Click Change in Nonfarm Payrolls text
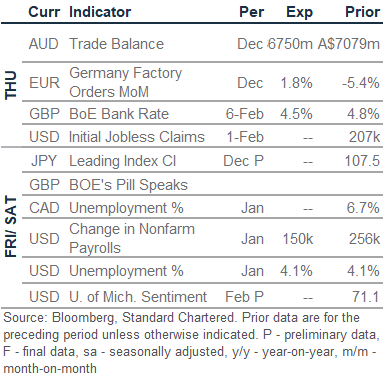 [x=132, y=238]
